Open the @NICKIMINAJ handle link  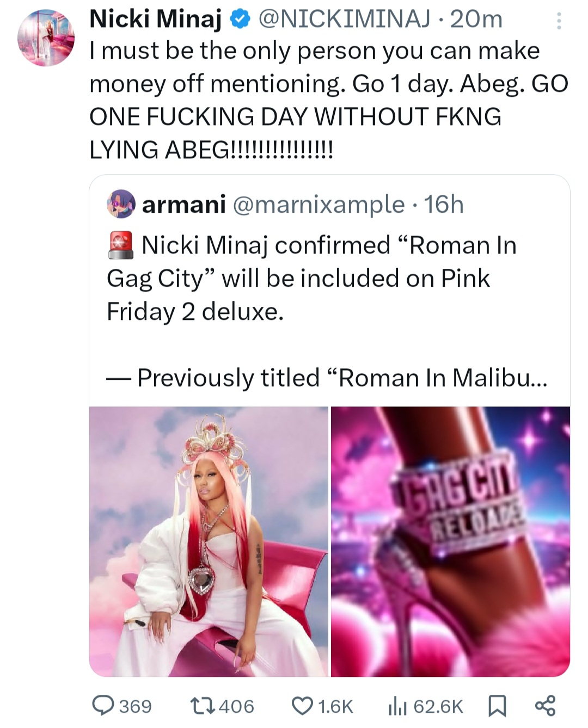344,20
